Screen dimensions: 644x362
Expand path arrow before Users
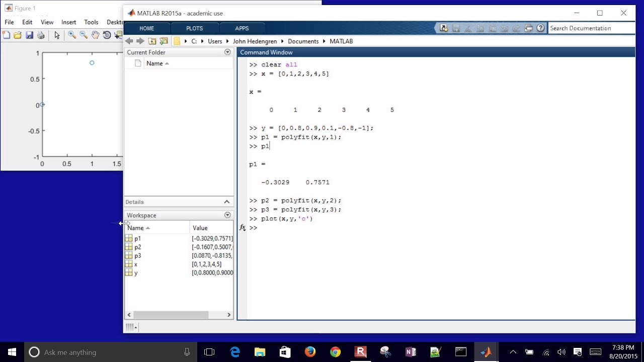(x=202, y=41)
